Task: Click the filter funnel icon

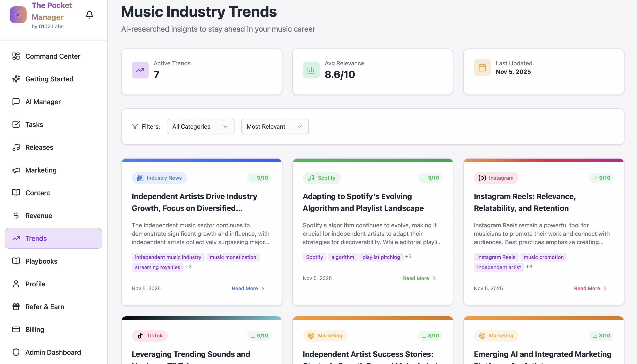Action: click(135, 127)
